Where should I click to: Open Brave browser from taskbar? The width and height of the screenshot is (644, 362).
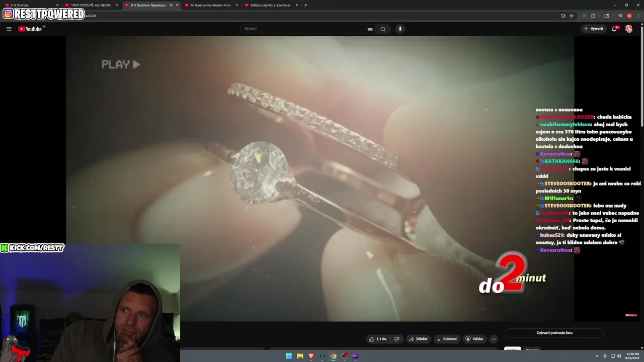[311, 356]
